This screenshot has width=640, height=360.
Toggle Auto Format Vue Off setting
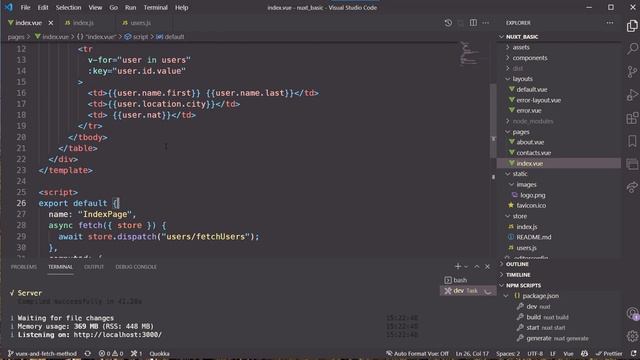[417, 353]
